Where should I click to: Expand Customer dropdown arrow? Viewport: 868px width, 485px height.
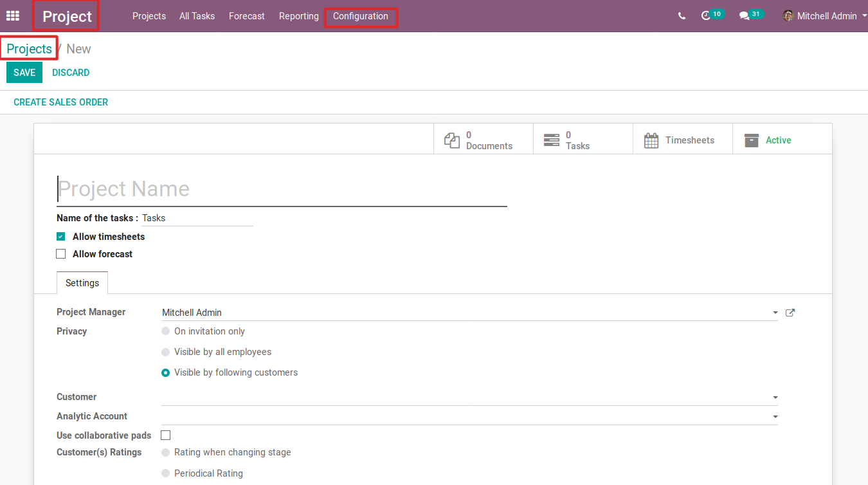pos(775,398)
